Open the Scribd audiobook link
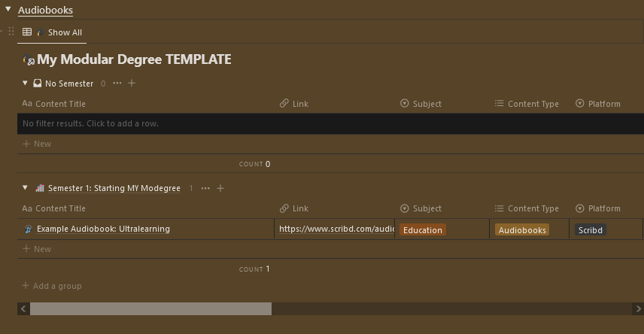This screenshot has height=334, width=644. point(336,229)
